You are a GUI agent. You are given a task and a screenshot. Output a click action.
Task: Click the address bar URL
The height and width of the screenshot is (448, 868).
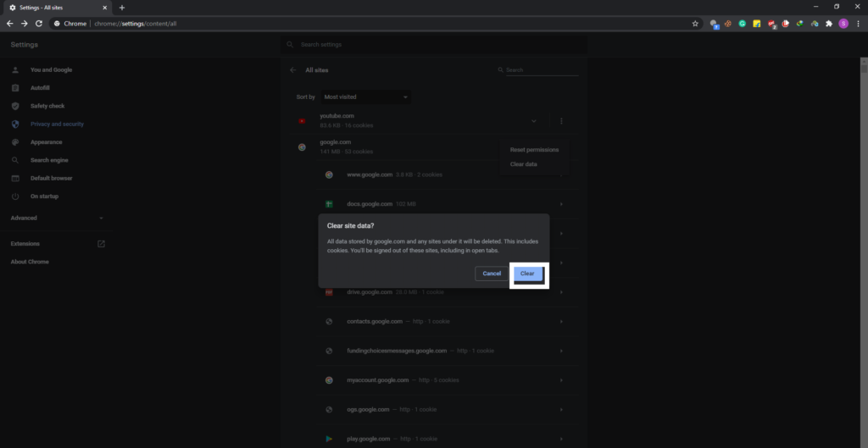[136, 24]
